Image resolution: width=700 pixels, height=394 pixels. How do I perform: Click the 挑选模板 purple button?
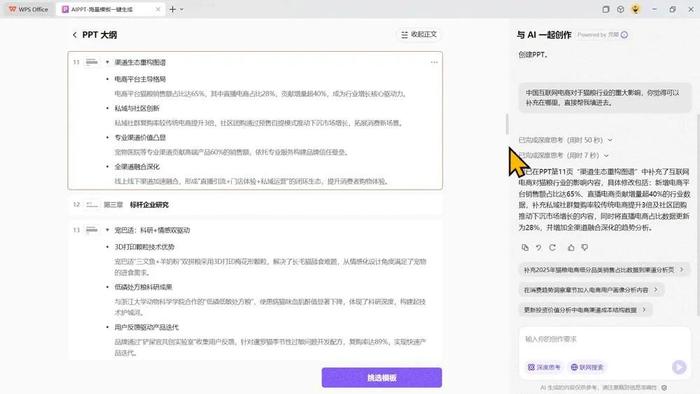(x=382, y=377)
